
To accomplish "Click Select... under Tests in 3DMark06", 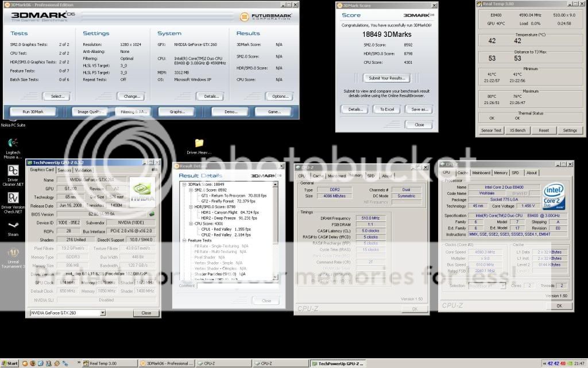I will pos(57,97).
